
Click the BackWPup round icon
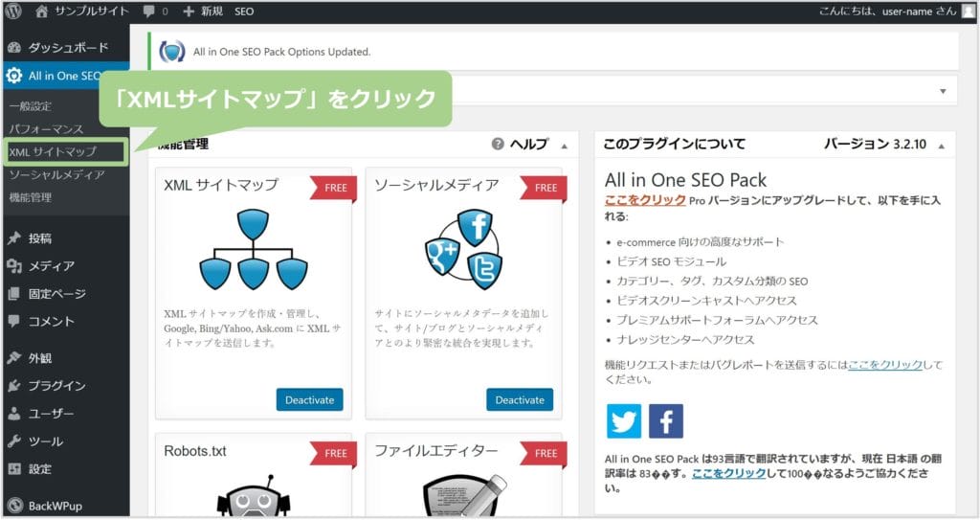(15, 506)
